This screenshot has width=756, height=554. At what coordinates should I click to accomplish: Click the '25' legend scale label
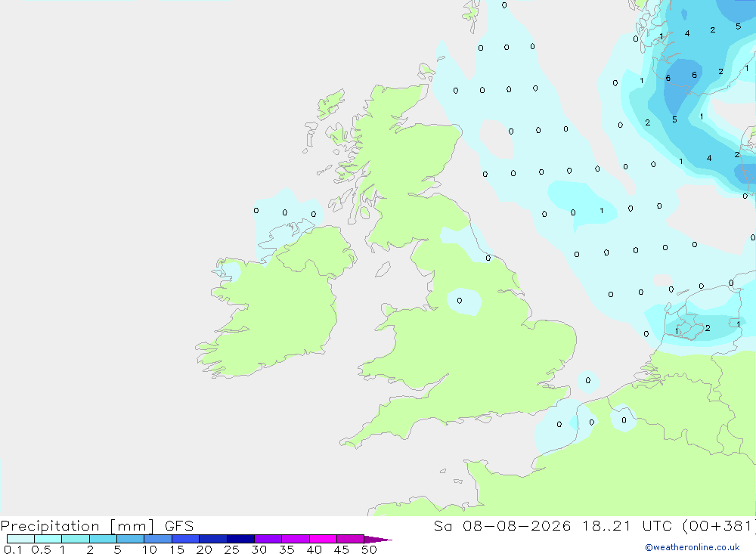click(231, 549)
